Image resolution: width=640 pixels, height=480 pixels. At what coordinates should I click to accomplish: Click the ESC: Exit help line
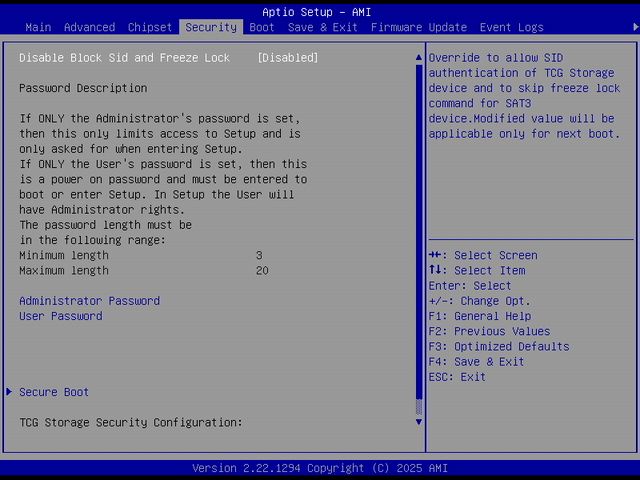coord(457,377)
